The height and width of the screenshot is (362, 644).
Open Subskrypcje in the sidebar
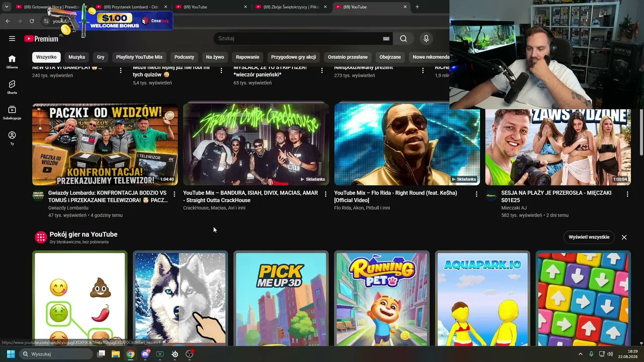point(12,113)
